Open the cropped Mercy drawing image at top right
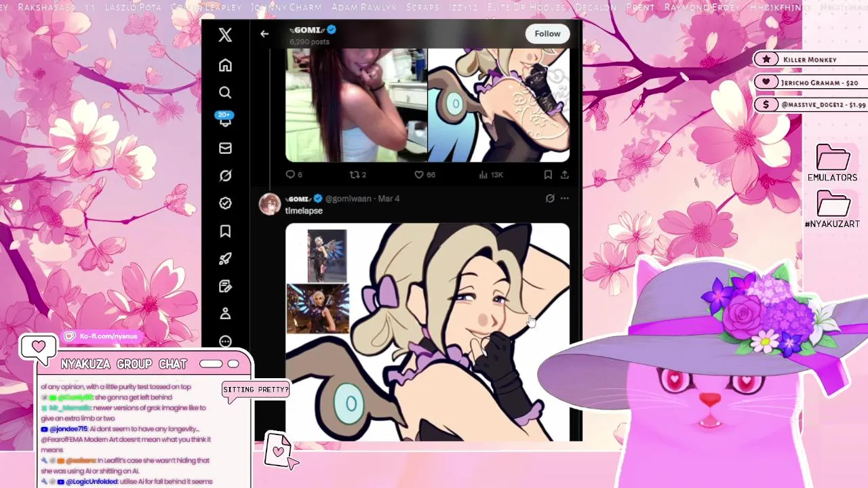 (499, 105)
